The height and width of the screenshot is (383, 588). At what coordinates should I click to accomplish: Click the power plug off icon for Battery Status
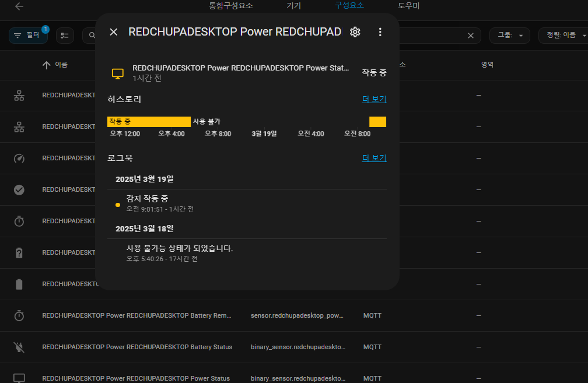click(19, 347)
